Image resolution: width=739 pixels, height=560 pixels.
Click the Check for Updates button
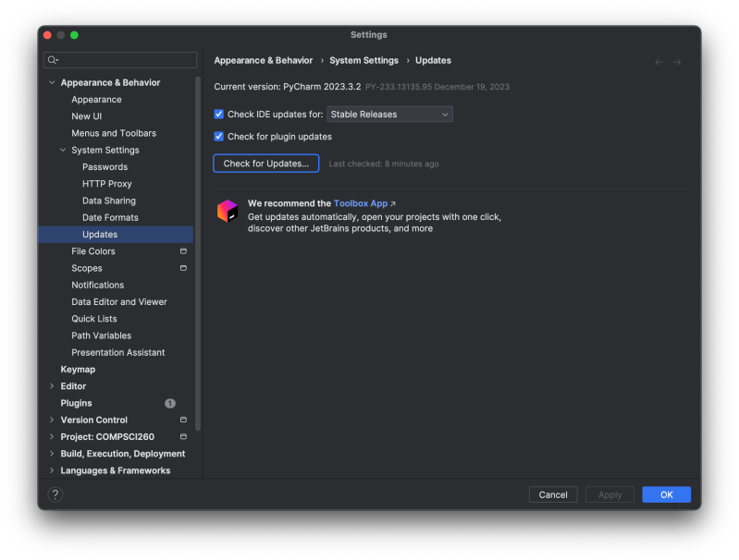[265, 164]
